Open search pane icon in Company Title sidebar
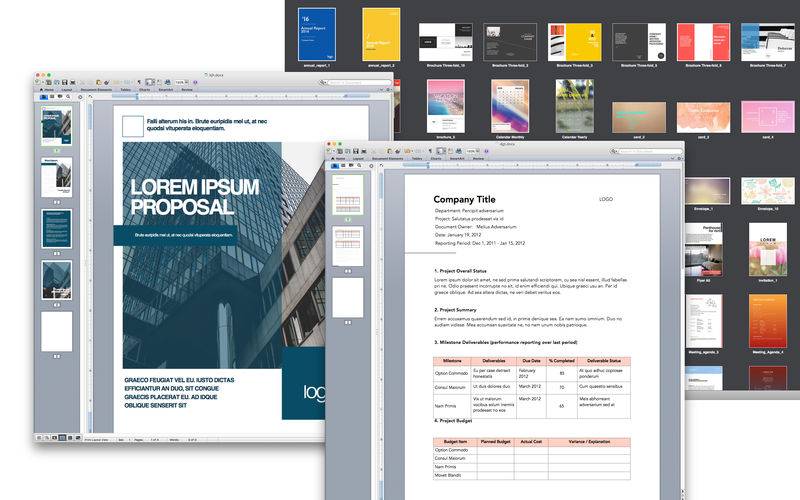Viewport: 800px width, 500px height. (359, 165)
